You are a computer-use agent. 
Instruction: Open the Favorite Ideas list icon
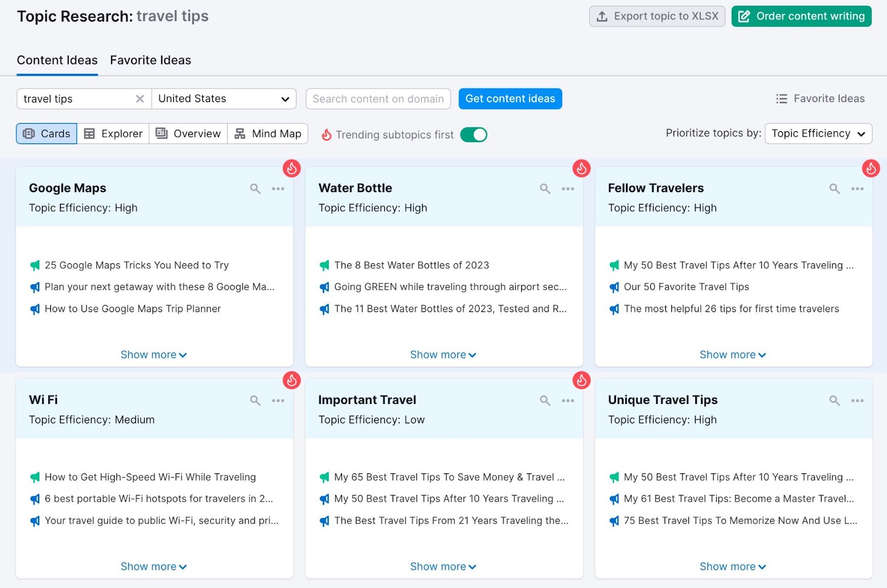point(781,98)
